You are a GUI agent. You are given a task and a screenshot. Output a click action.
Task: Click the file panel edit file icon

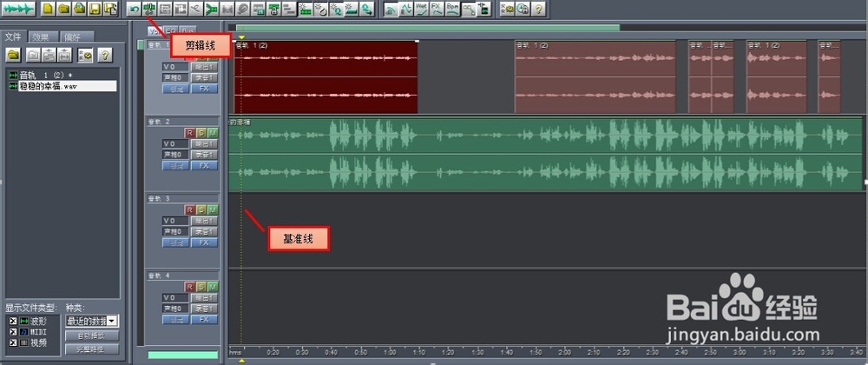(x=65, y=54)
